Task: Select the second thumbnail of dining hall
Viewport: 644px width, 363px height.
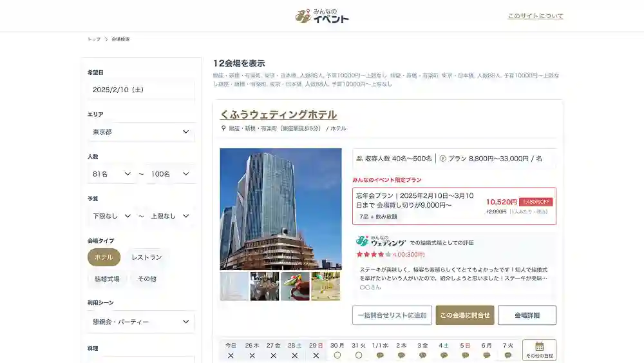Action: pos(265,286)
